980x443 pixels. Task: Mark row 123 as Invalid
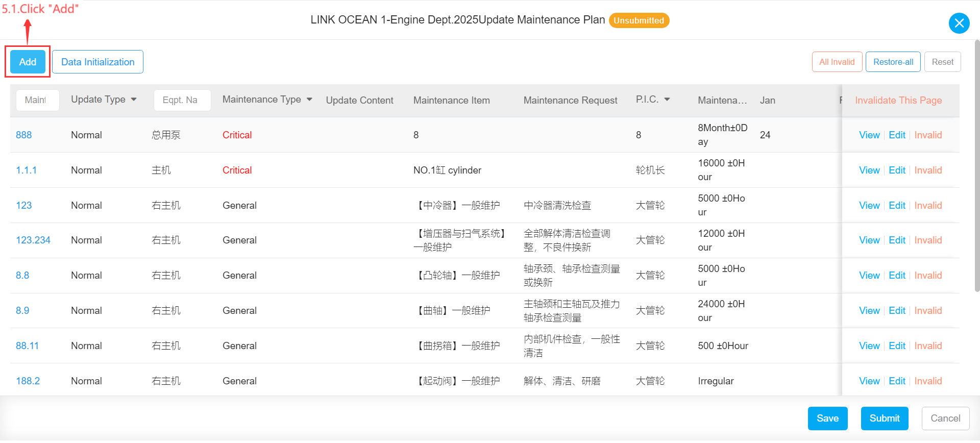click(x=928, y=206)
